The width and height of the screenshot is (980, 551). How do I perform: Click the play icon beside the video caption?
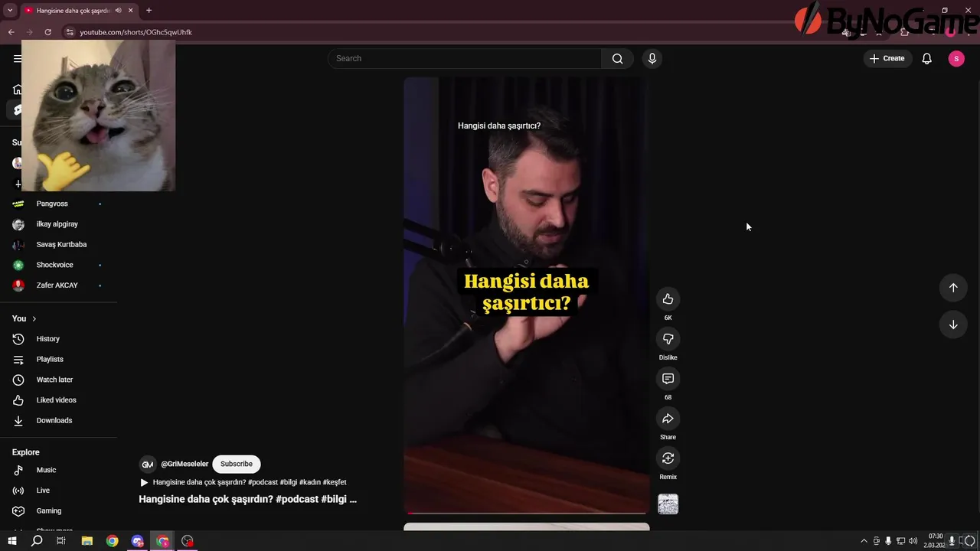[x=144, y=482]
